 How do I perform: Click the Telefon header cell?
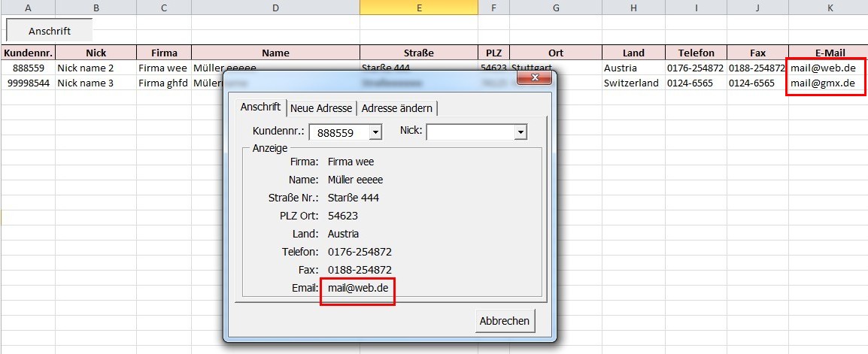pos(696,53)
